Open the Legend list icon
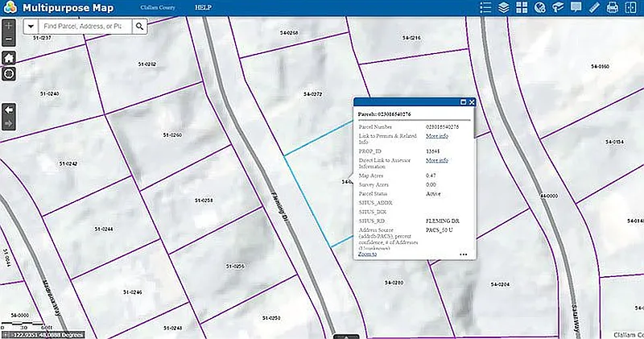Viewport: 644px width, 339px height. 485,7
